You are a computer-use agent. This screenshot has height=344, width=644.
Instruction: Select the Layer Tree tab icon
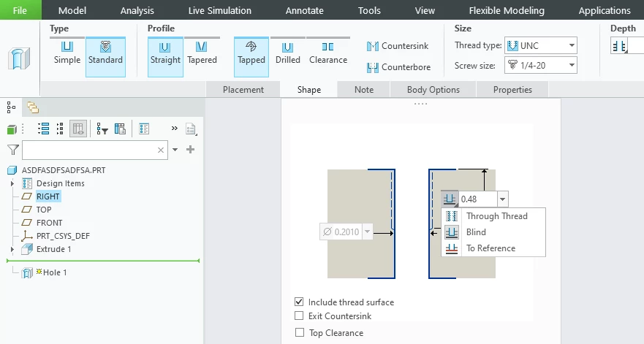tap(33, 107)
